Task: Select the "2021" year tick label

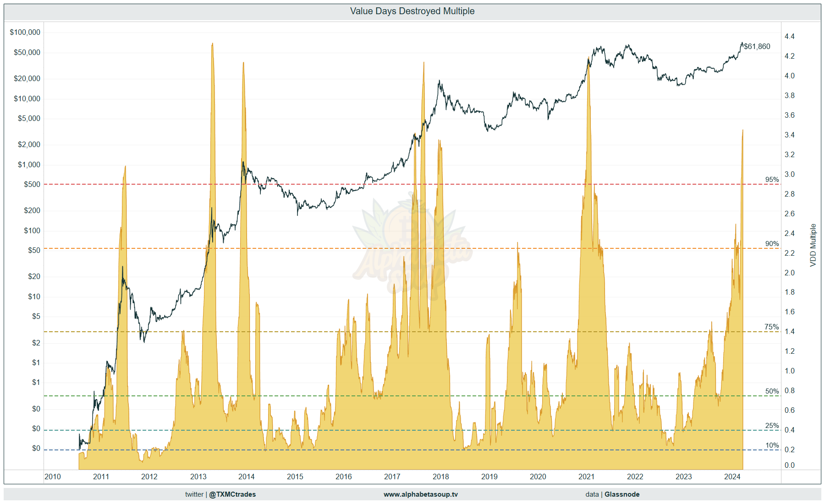Action: click(587, 477)
